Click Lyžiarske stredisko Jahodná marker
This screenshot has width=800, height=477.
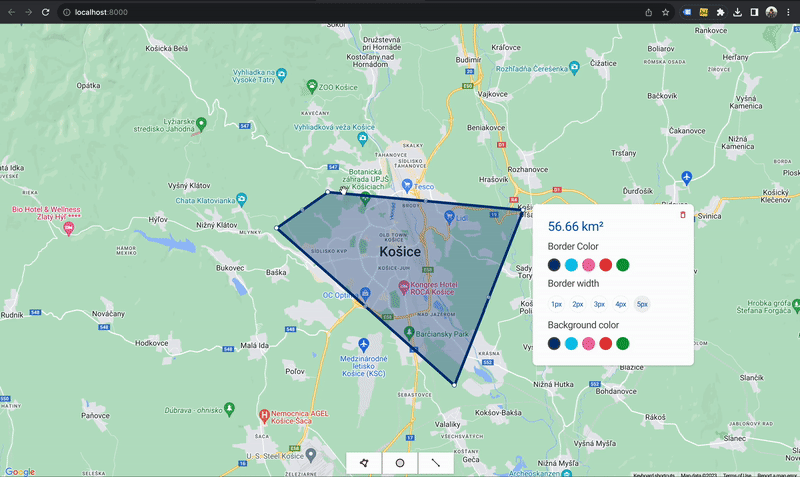[x=202, y=123]
